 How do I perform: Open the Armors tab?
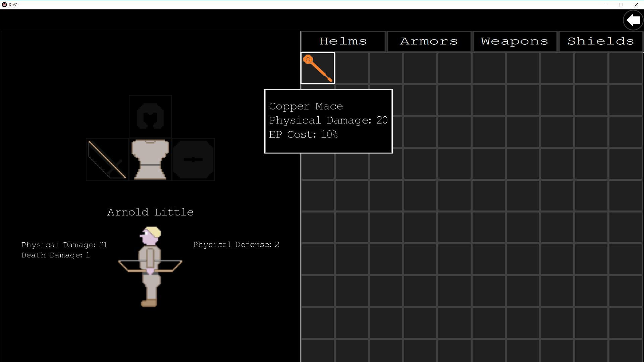click(x=429, y=42)
